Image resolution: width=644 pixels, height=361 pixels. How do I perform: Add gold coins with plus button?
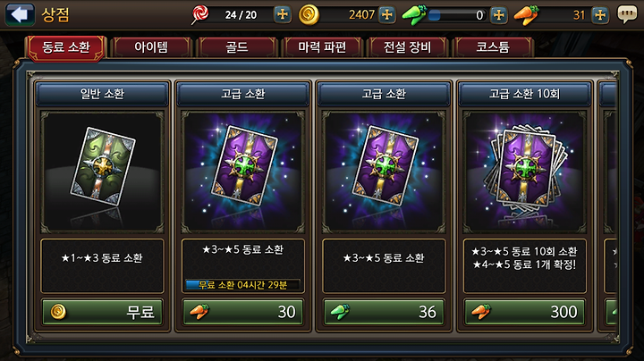[x=387, y=15]
